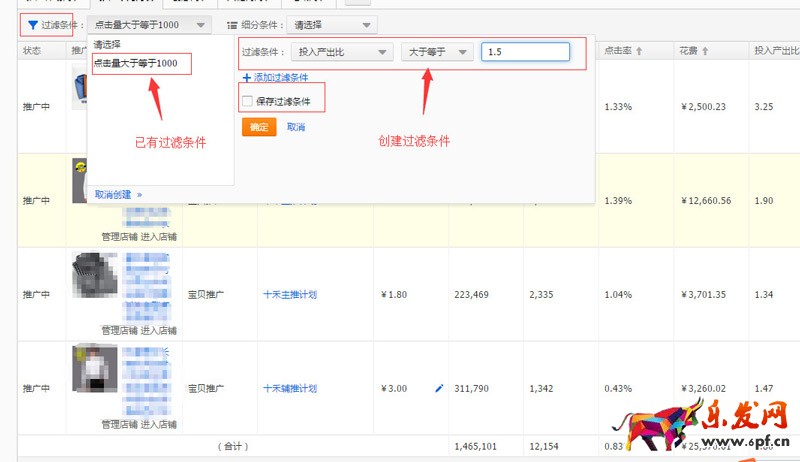Click the funnel filter icon next to 过滤条件
This screenshot has width=800, height=462.
point(33,25)
